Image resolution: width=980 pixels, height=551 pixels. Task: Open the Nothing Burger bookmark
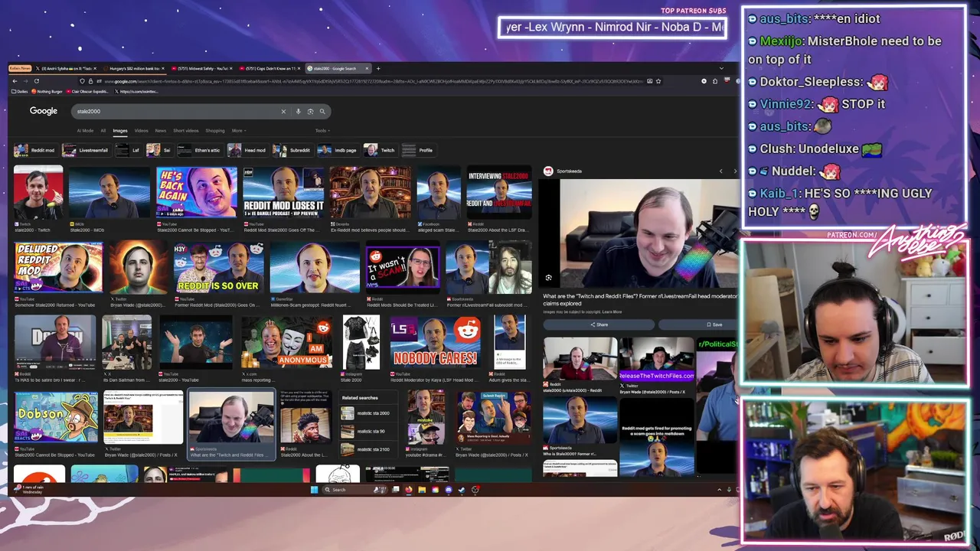47,91
